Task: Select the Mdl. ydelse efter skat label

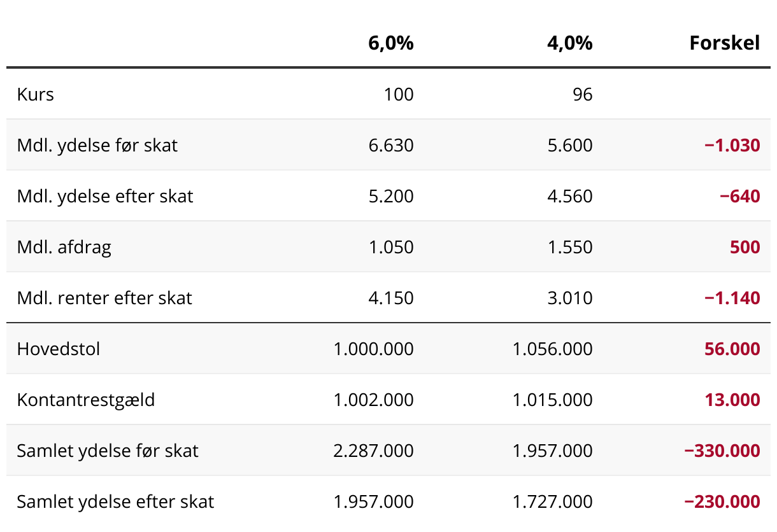Action: [x=105, y=197]
